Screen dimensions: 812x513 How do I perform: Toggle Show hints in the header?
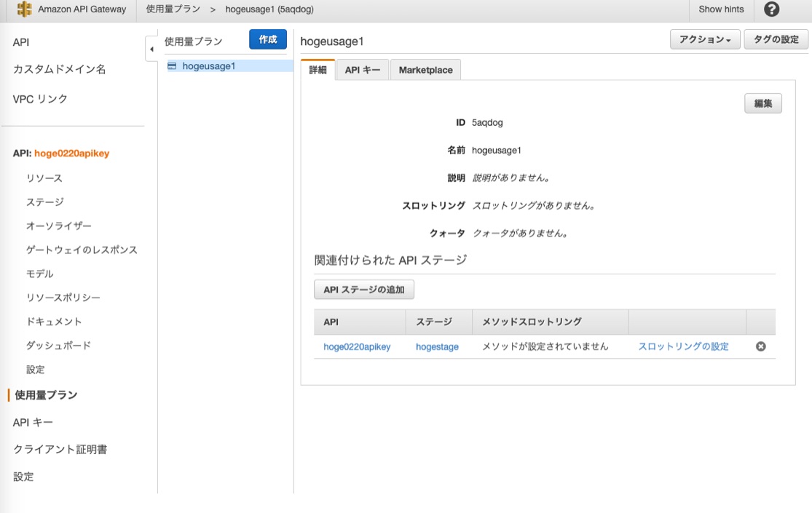click(x=721, y=9)
